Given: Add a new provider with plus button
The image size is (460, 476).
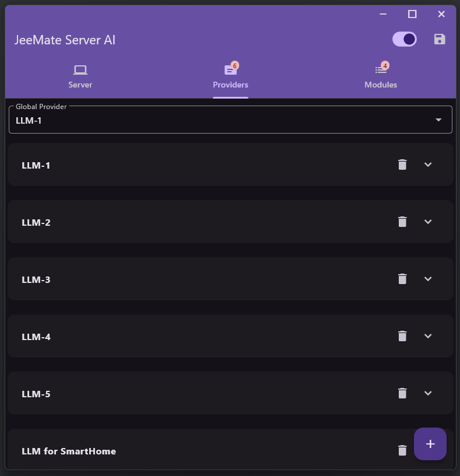Looking at the screenshot, I should coord(430,444).
